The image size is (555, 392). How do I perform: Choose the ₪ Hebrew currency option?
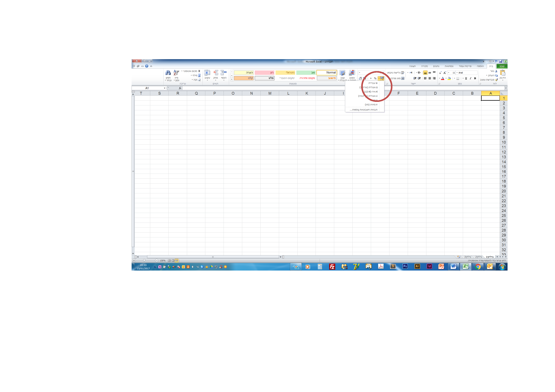pyautogui.click(x=372, y=83)
